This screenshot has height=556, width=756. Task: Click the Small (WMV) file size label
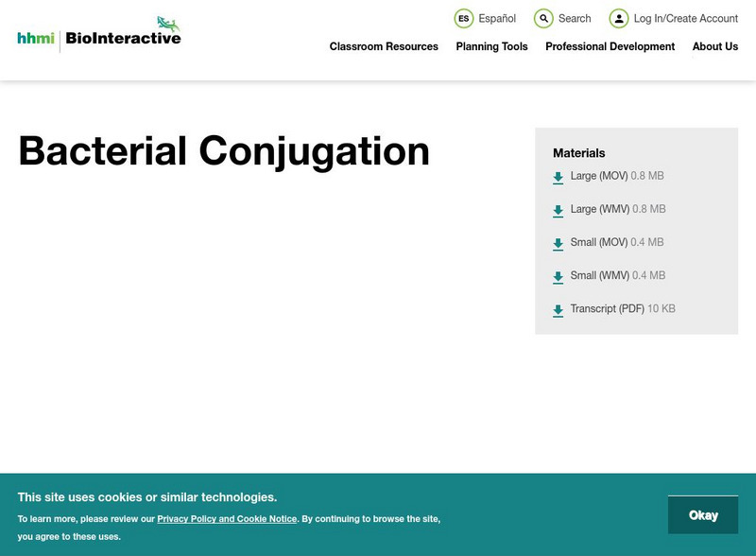tap(649, 275)
